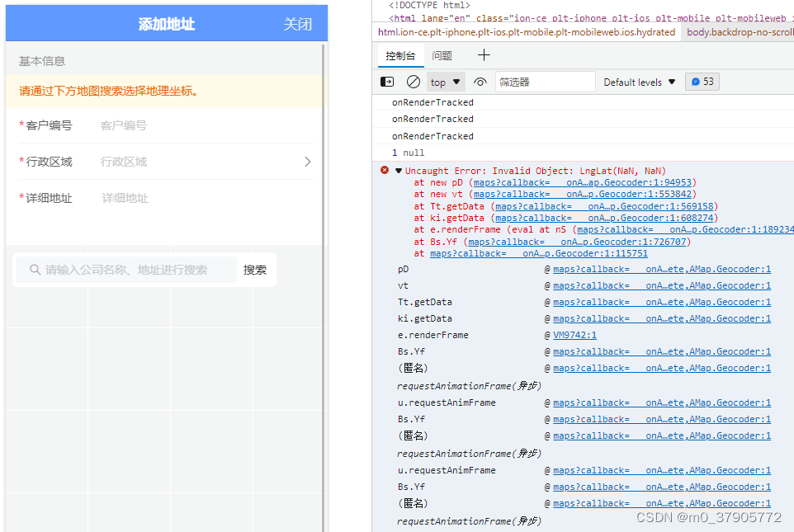Expand the Uncaught Error stack trace triangle
This screenshot has width=794, height=532.
(x=397, y=171)
